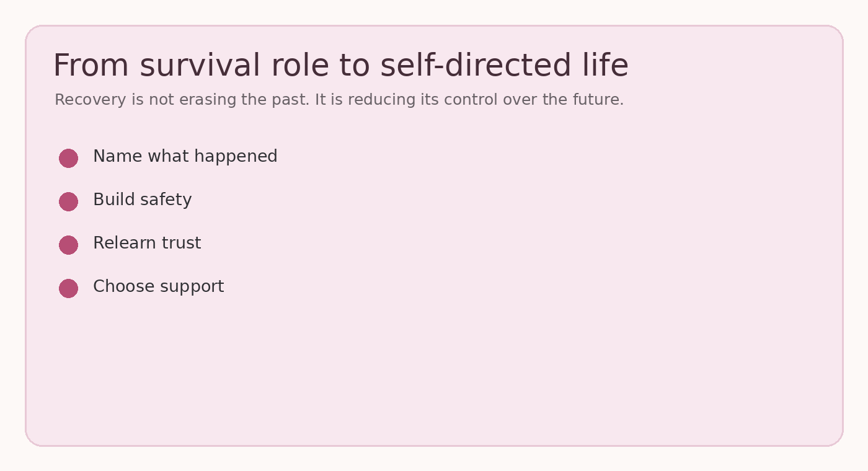Click the subtitle beginning with 'Recovery is not erasing'

(x=339, y=100)
